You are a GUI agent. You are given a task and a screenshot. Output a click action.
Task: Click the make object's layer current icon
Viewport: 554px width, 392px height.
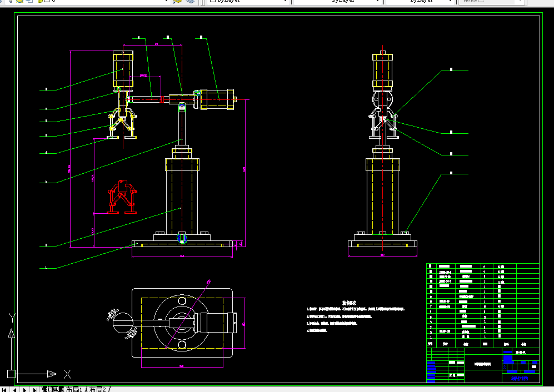(177, 1)
